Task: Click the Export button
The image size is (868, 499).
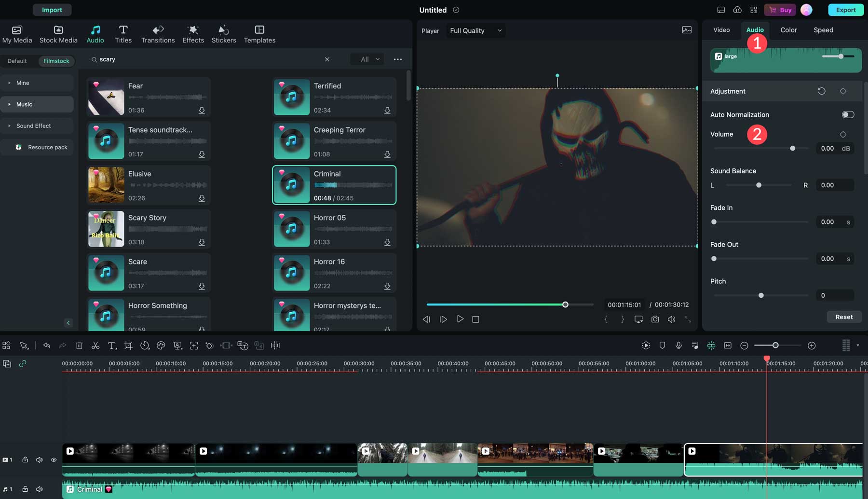Action: [x=845, y=10]
